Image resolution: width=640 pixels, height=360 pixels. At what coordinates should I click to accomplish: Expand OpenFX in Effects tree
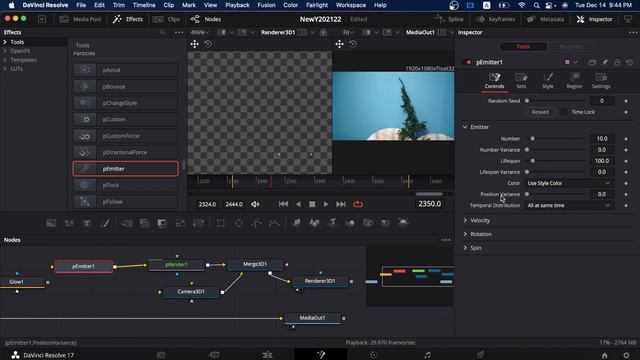[5, 51]
